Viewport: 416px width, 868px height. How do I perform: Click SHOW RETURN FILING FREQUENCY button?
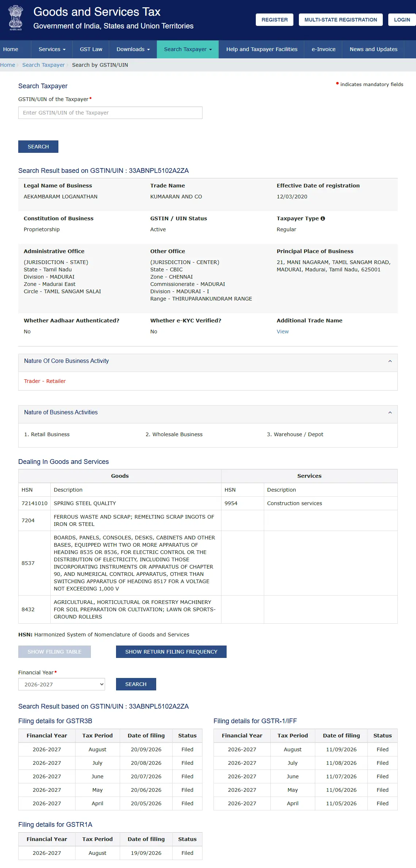click(171, 652)
